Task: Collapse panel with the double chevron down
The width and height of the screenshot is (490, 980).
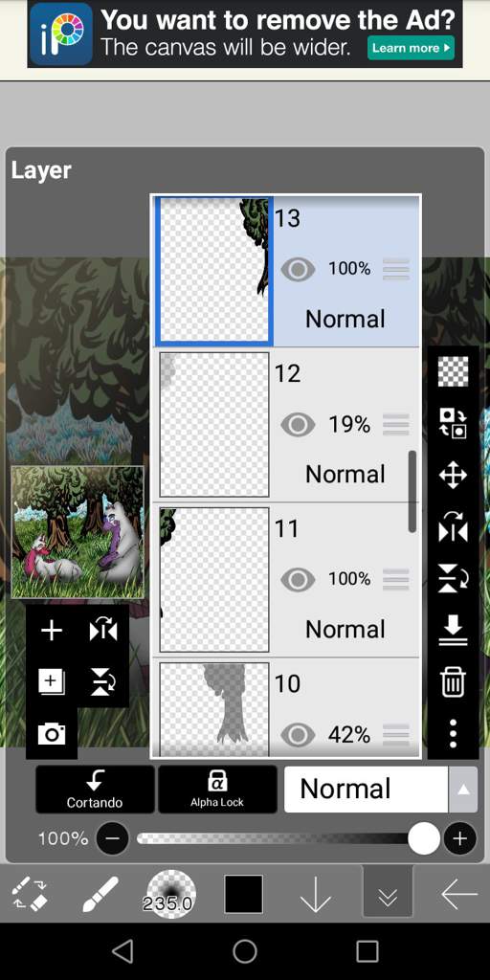Action: click(x=388, y=895)
